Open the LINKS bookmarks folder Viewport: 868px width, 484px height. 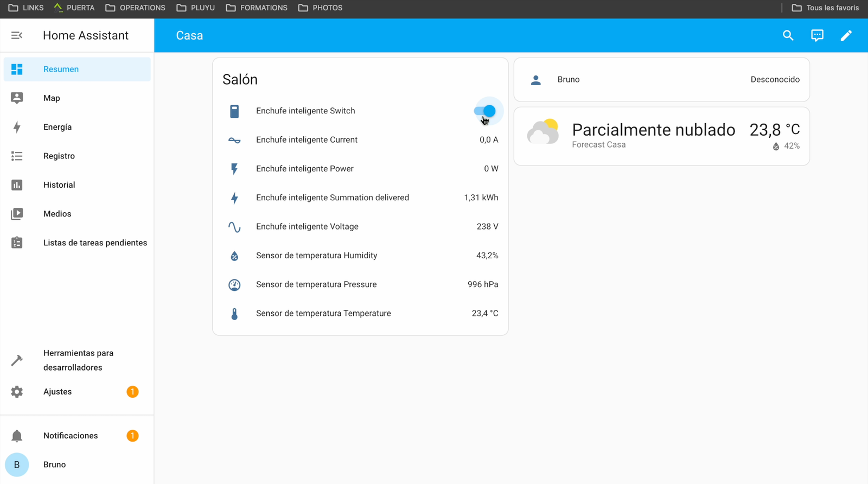coord(26,8)
